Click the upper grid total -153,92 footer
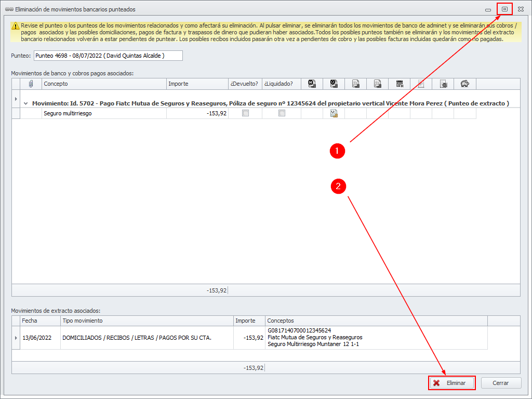The height and width of the screenshot is (399, 532). point(217,290)
